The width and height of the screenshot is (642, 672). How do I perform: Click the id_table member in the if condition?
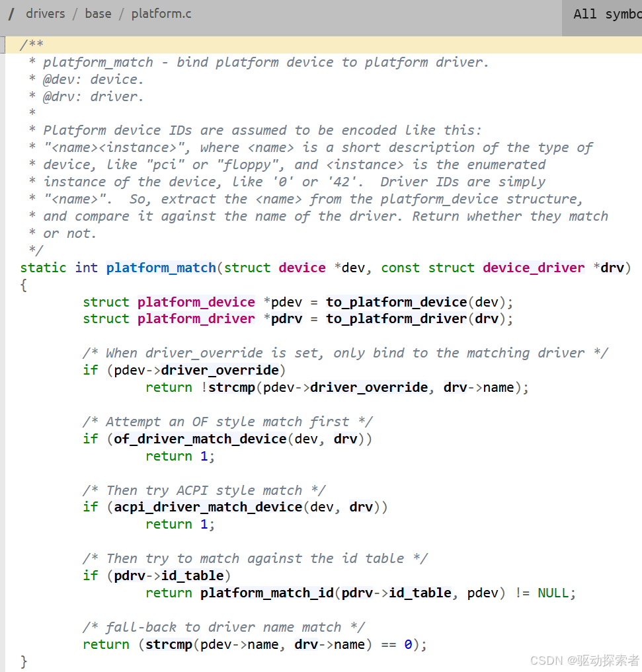[x=193, y=576]
